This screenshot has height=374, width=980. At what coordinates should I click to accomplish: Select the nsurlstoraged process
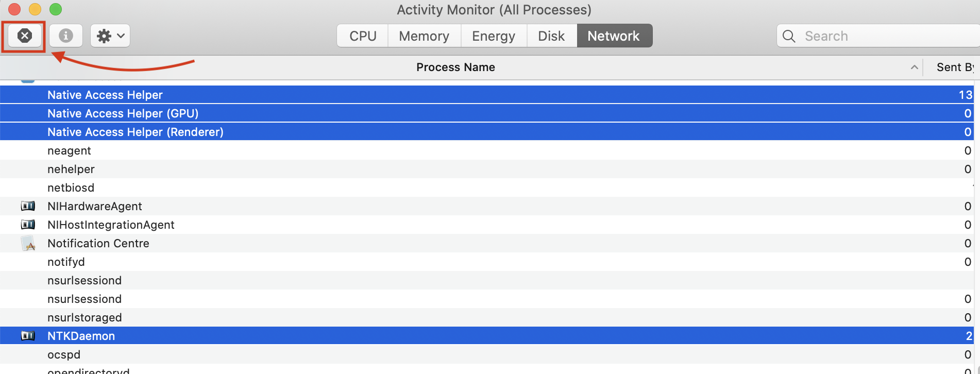pos(85,317)
